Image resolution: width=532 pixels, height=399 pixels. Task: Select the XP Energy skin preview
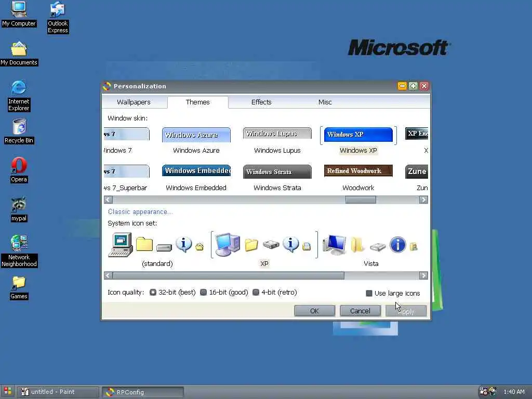point(417,134)
